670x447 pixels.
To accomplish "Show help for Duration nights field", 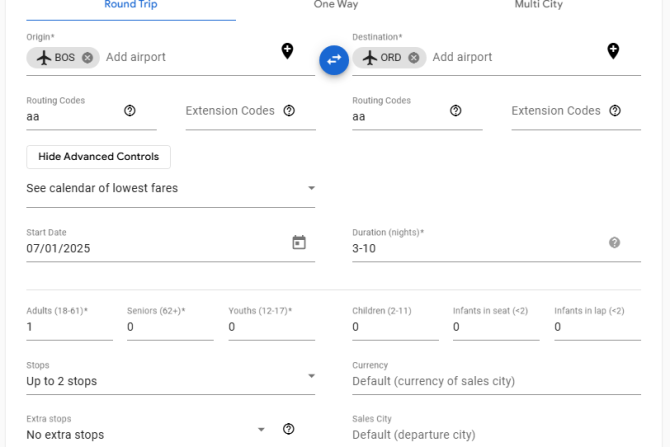I will [614, 243].
